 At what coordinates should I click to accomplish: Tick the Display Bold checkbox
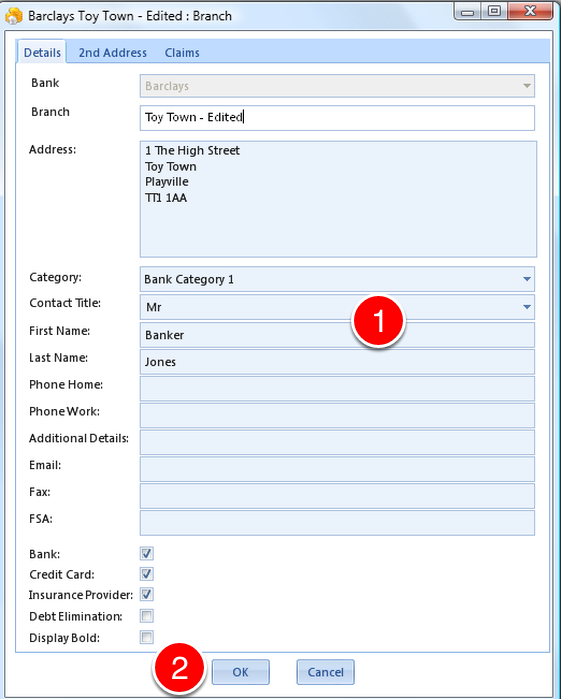[x=147, y=637]
